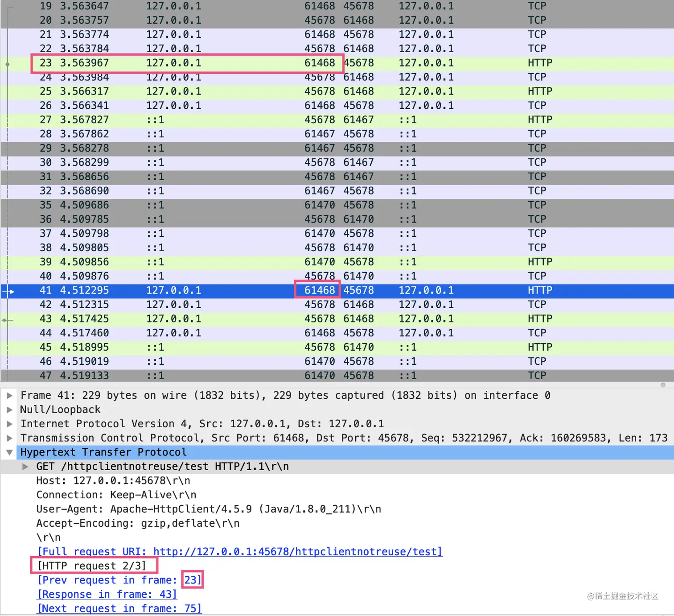The image size is (674, 616).
Task: Collapse the Hypertext Transfer Protocol section
Action: pos(9,453)
